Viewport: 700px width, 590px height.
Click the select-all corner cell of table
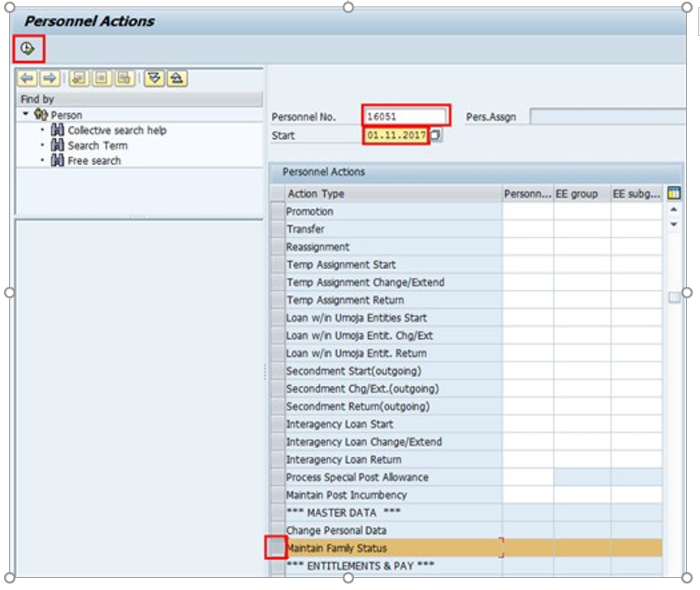tap(278, 194)
